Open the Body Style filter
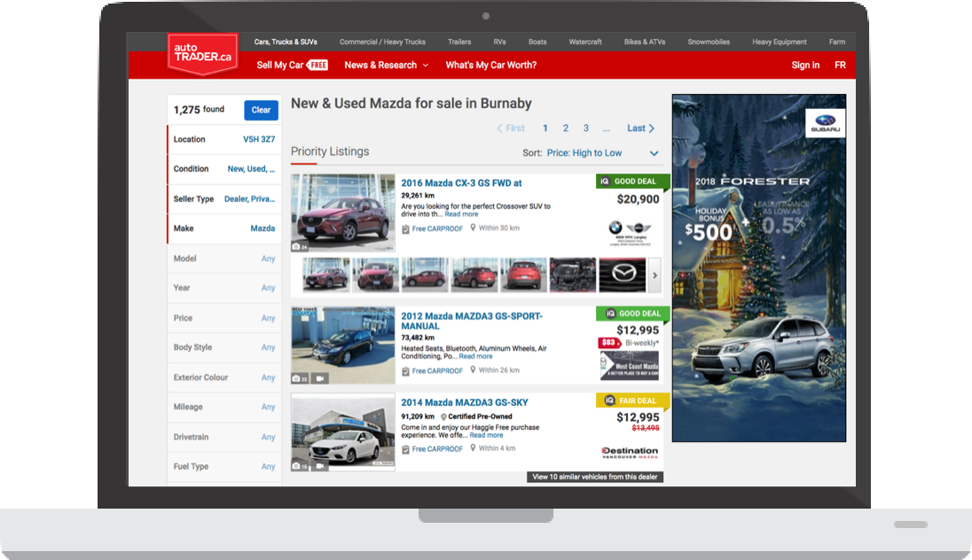The image size is (972, 560). coord(224,347)
